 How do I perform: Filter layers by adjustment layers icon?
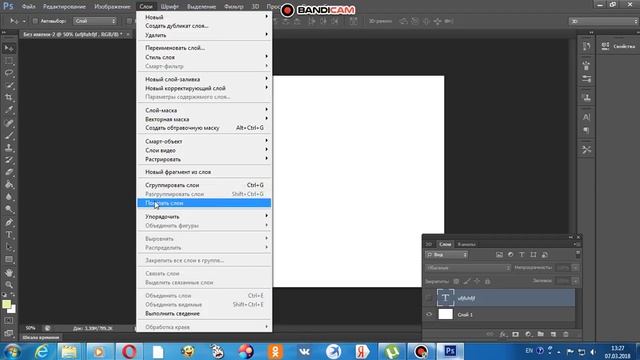[x=511, y=255]
